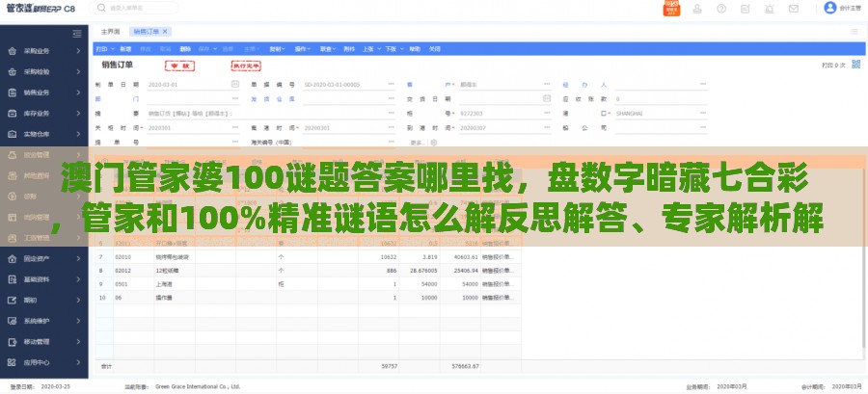Screen dimensions: 868x394
Task: Click the 采购业务 basket icon
Action: pyautogui.click(x=13, y=51)
